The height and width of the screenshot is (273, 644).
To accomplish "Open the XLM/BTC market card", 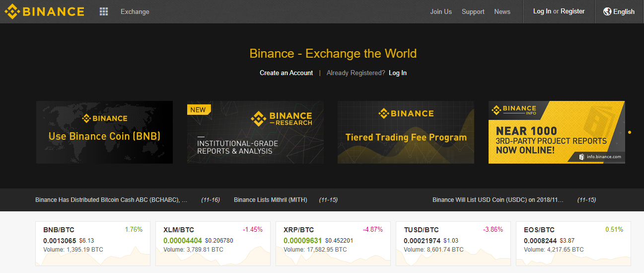I will click(x=213, y=244).
